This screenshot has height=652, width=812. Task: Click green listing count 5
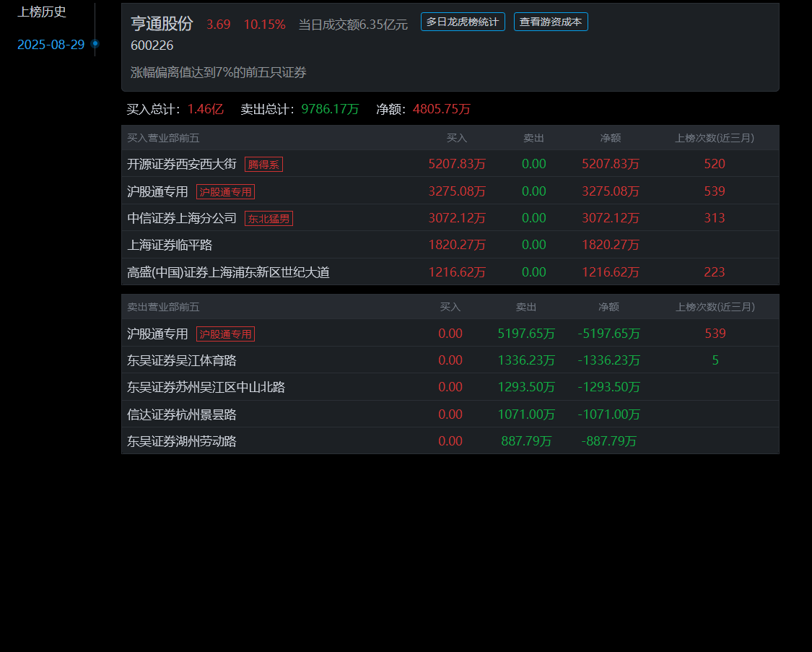pyautogui.click(x=715, y=360)
